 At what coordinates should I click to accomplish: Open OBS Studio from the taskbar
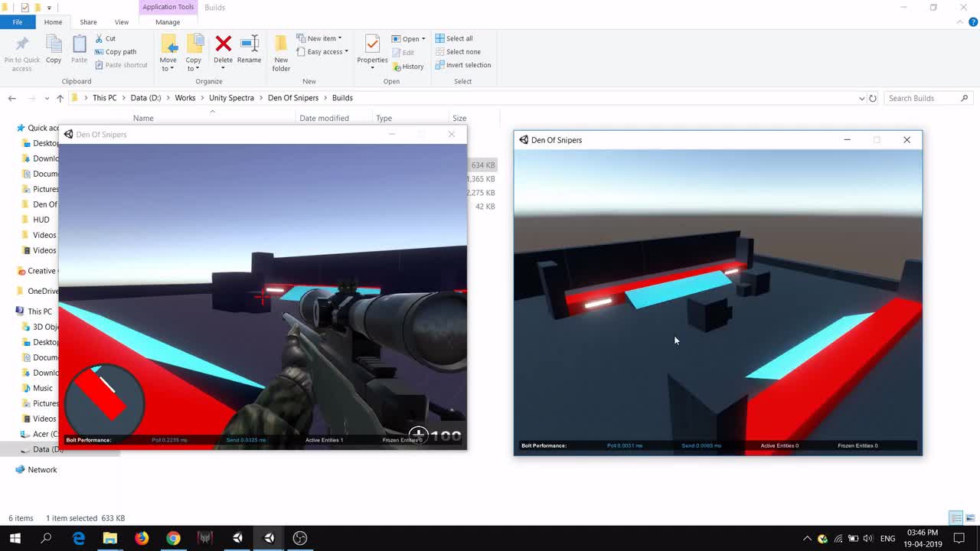pos(299,538)
